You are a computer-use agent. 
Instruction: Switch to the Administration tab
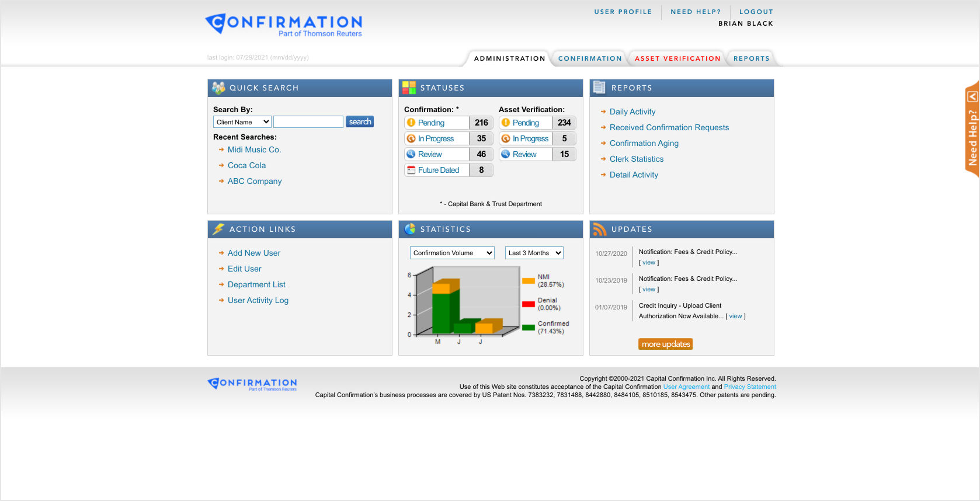point(509,58)
